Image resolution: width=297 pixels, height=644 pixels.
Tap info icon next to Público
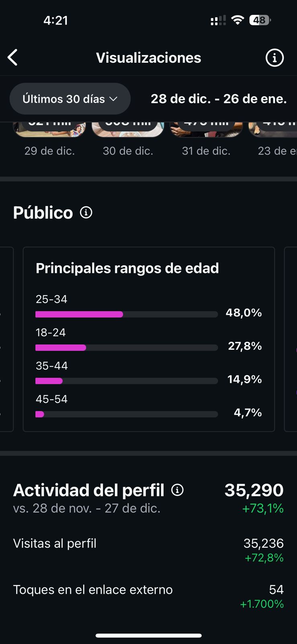pos(86,212)
